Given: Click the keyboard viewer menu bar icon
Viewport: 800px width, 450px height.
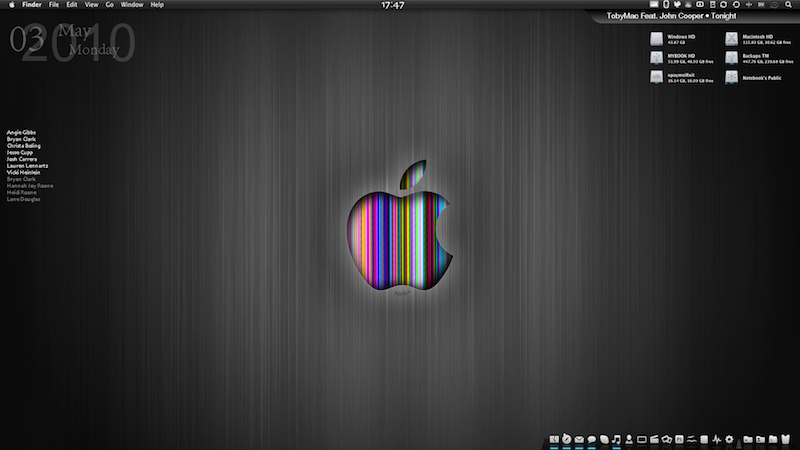Looking at the screenshot, I should pos(654,5).
